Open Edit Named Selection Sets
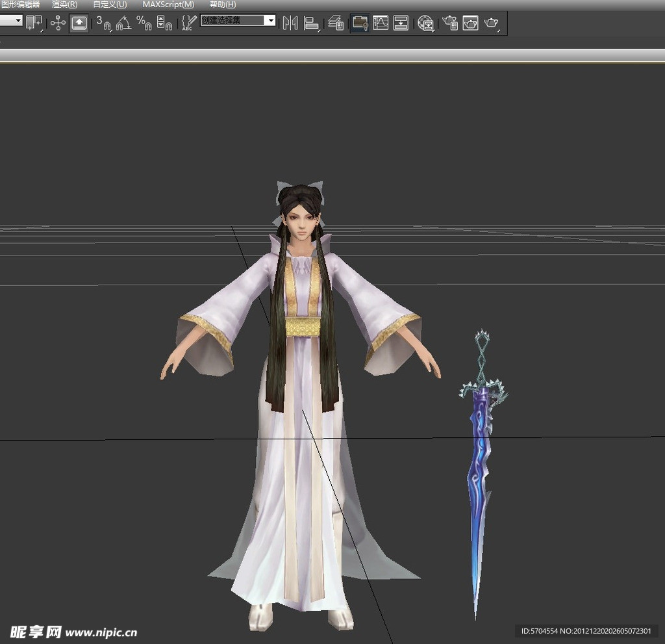 pyautogui.click(x=189, y=23)
